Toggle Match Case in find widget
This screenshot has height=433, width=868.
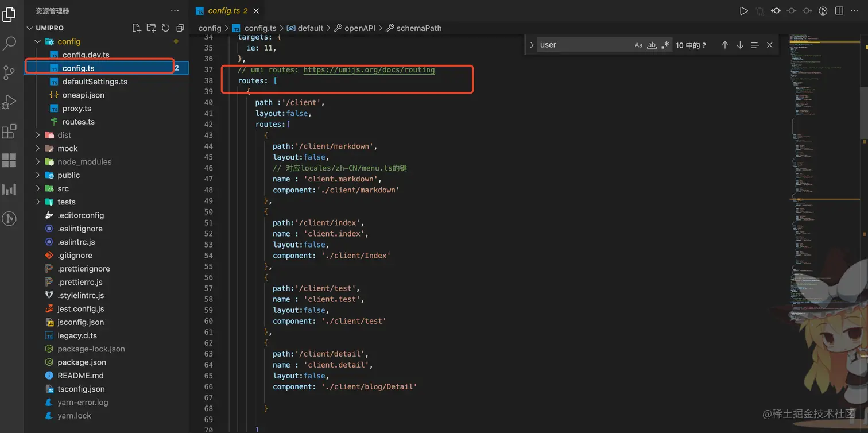(638, 45)
